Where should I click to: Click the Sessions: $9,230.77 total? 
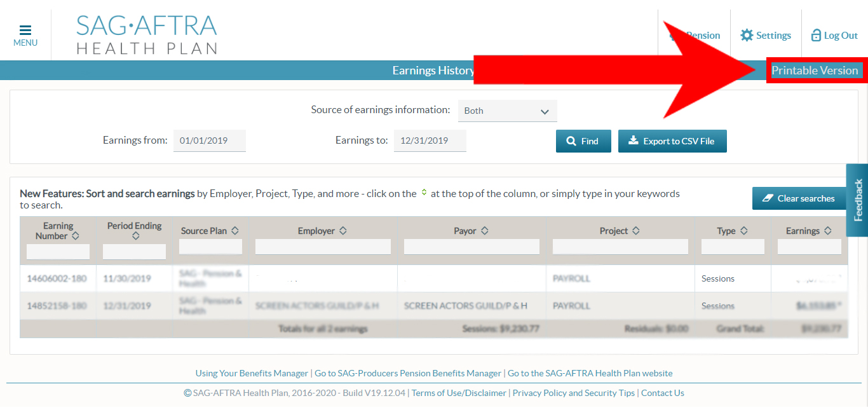click(x=501, y=329)
